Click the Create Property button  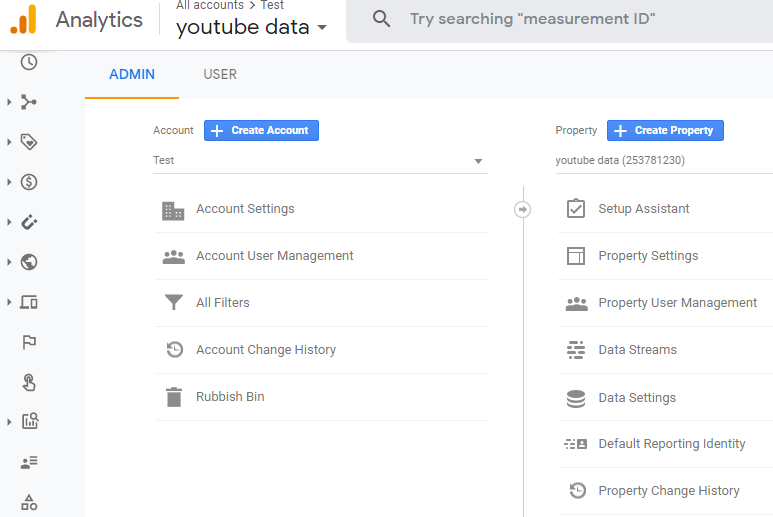[x=665, y=130]
